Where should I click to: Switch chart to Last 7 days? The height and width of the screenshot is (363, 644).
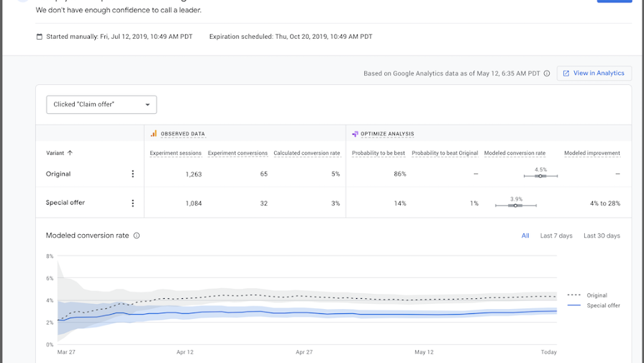click(x=556, y=236)
